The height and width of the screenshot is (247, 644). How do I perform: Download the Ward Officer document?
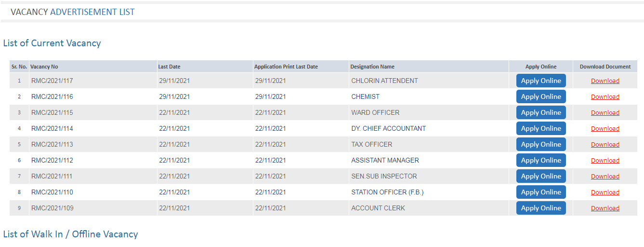pos(605,113)
